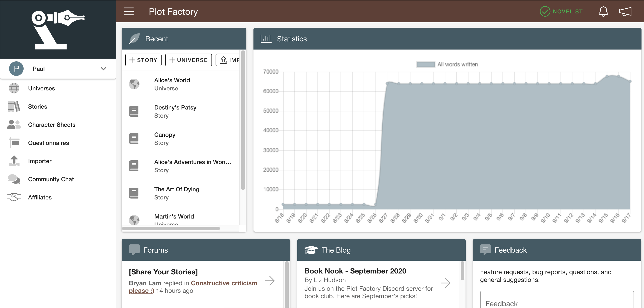Open the Constructive criticism please thread
The height and width of the screenshot is (308, 644).
(x=224, y=283)
